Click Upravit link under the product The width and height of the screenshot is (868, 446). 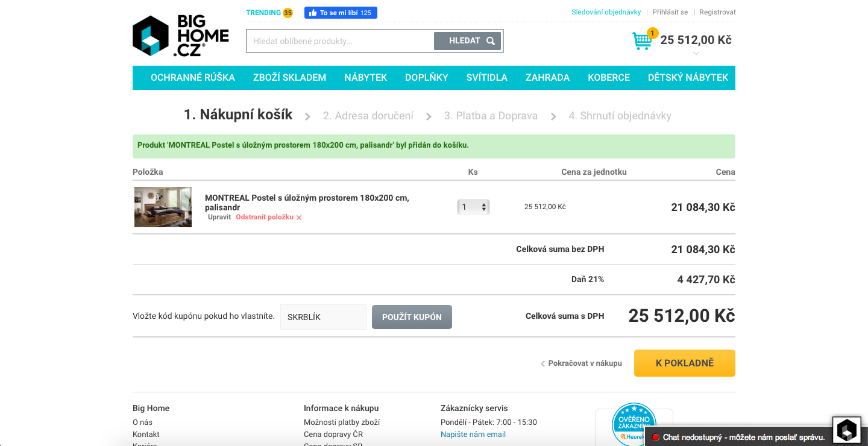tap(219, 217)
